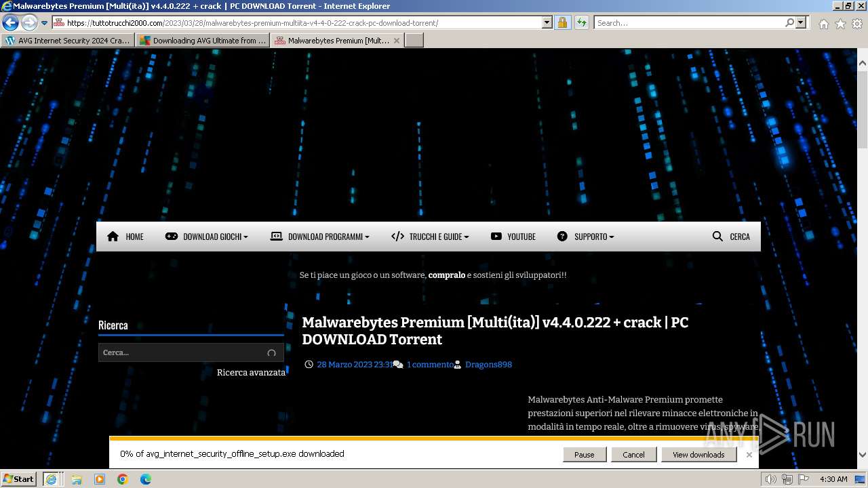The image size is (868, 488).
Task: Open the 1 commento link
Action: (x=430, y=365)
